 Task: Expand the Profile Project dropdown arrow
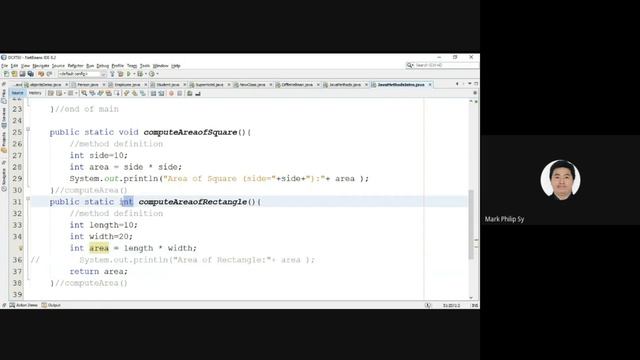click(158, 74)
